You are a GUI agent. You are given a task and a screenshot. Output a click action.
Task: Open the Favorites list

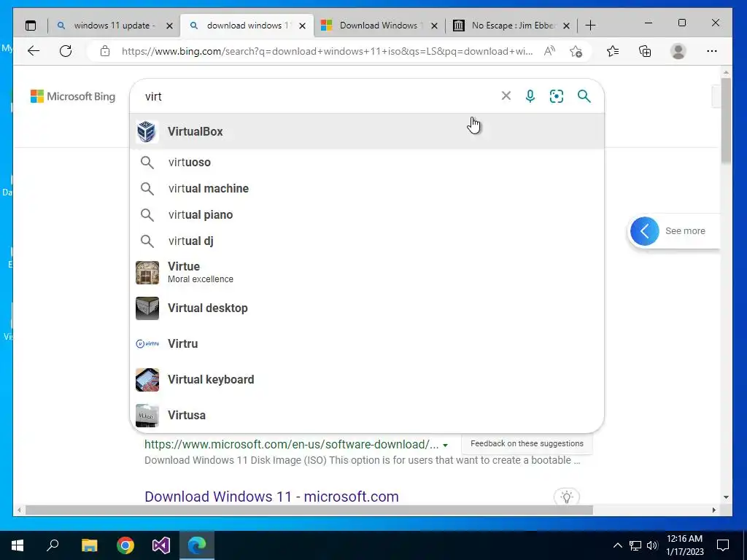pyautogui.click(x=613, y=51)
